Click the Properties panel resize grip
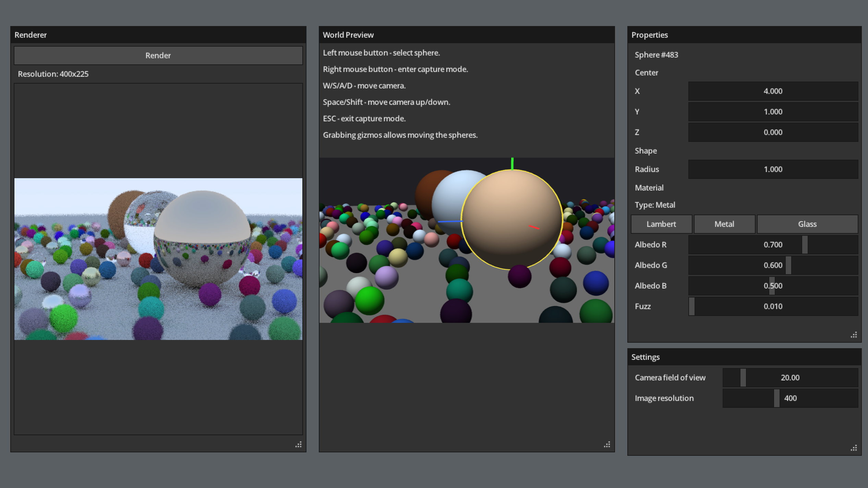The width and height of the screenshot is (868, 488). [854, 335]
